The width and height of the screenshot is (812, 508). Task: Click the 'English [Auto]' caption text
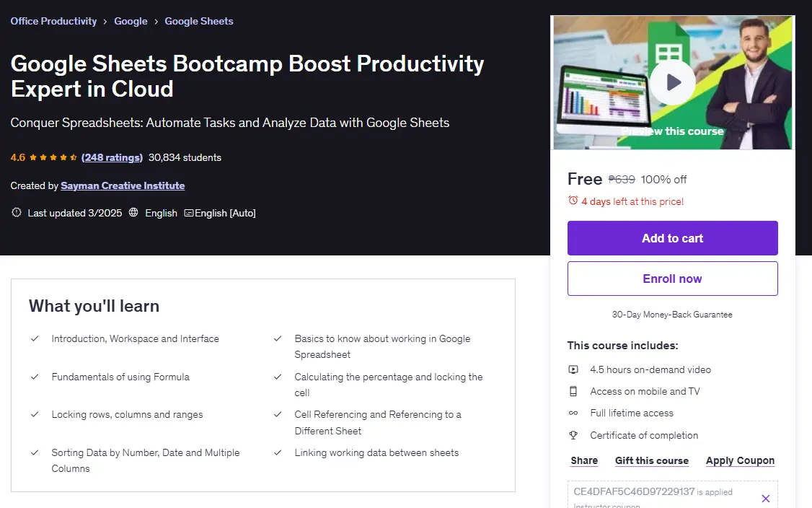coord(225,213)
